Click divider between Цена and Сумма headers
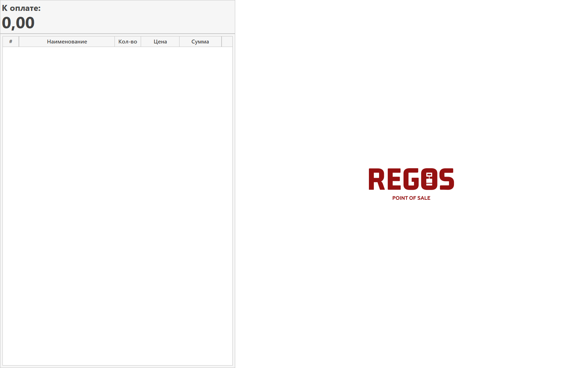Viewport: 588px width, 368px height. pyautogui.click(x=179, y=42)
